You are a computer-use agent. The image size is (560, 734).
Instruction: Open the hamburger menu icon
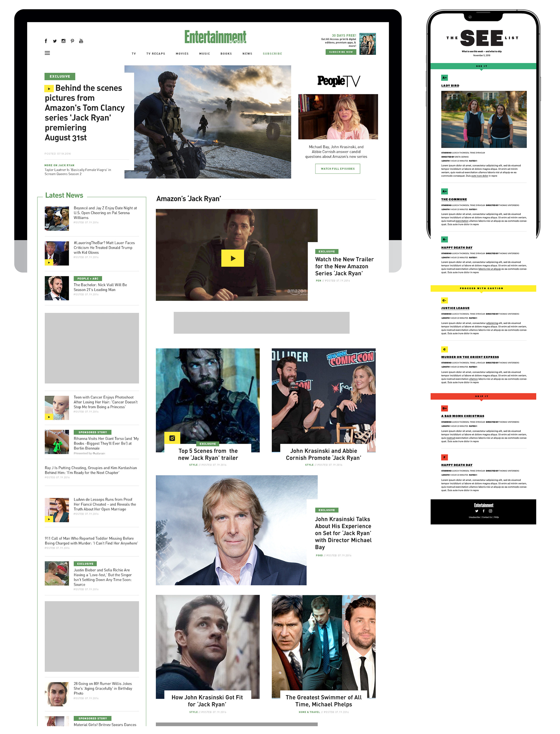(47, 53)
